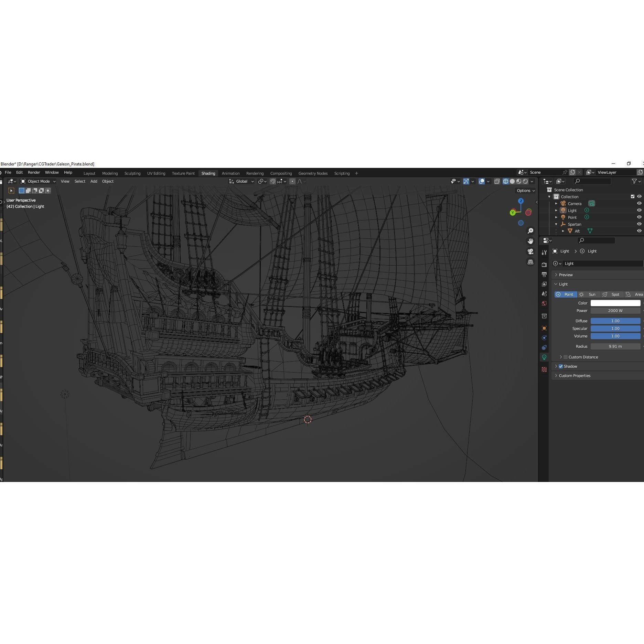Click the Power field showing 2000 W
The height and width of the screenshot is (644, 644).
pyautogui.click(x=615, y=310)
